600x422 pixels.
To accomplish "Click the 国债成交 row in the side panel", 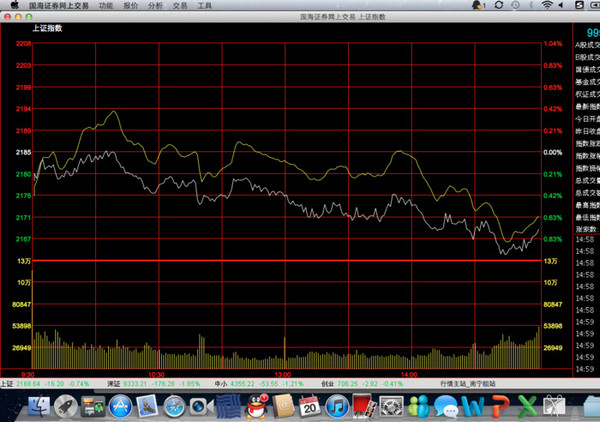I will pos(587,70).
